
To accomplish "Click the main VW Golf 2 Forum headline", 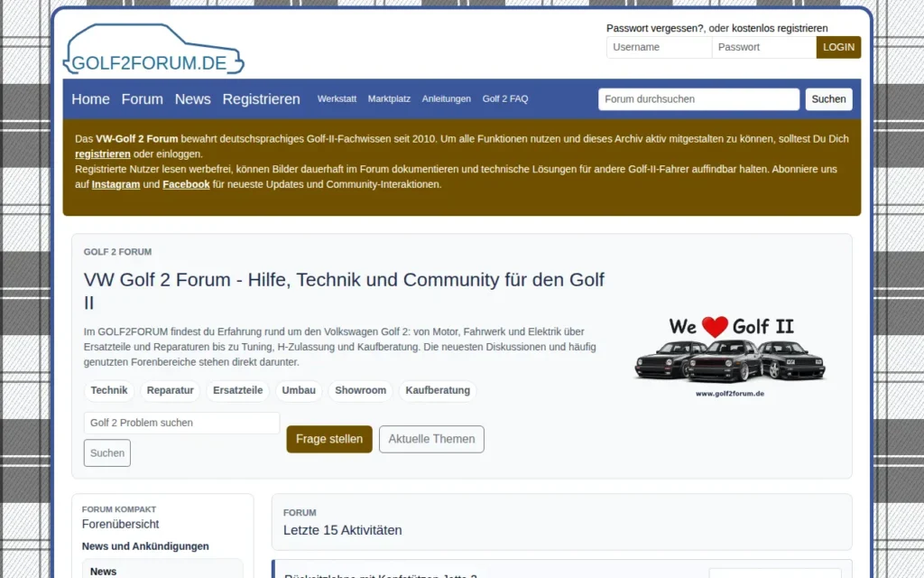I will pos(344,291).
